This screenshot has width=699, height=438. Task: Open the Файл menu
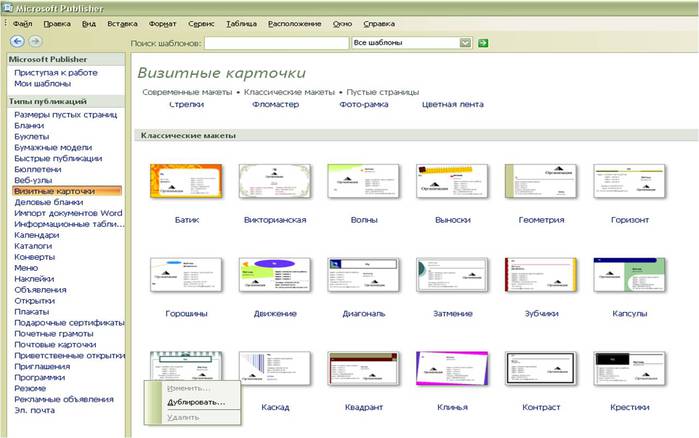click(x=22, y=24)
